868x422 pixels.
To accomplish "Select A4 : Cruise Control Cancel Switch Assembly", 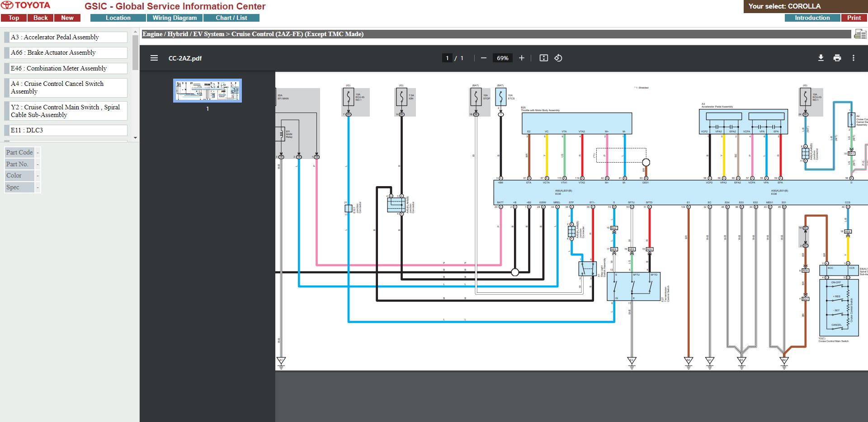I will (66, 88).
